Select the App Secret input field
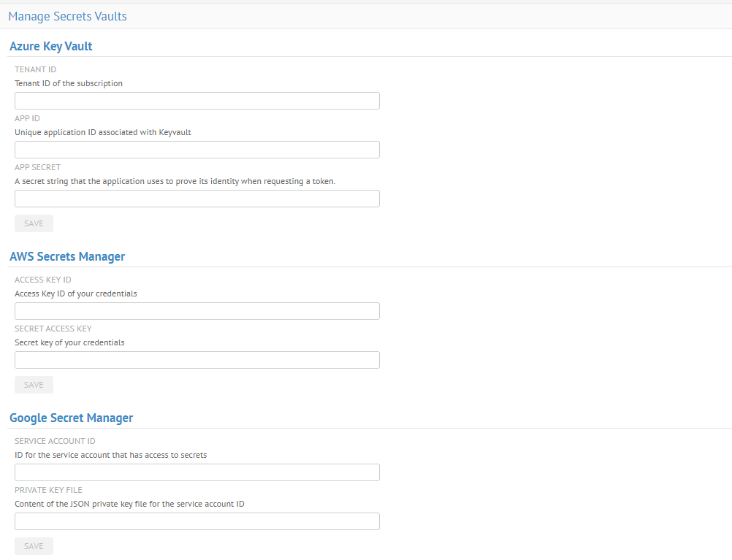This screenshot has width=732, height=560. click(197, 199)
